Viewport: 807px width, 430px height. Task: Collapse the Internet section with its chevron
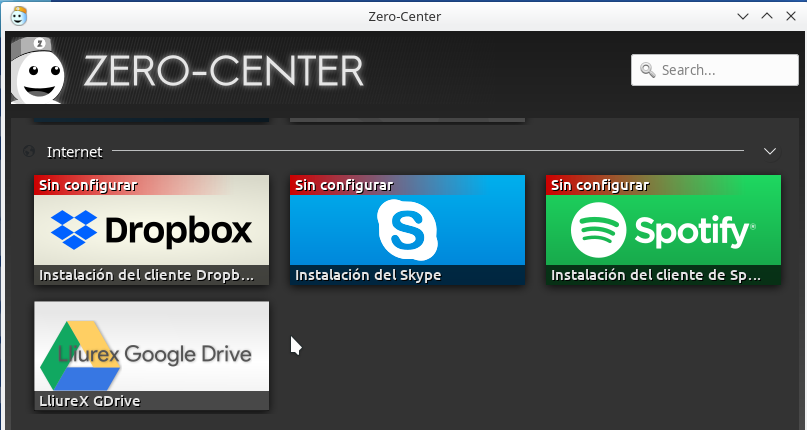(x=769, y=151)
